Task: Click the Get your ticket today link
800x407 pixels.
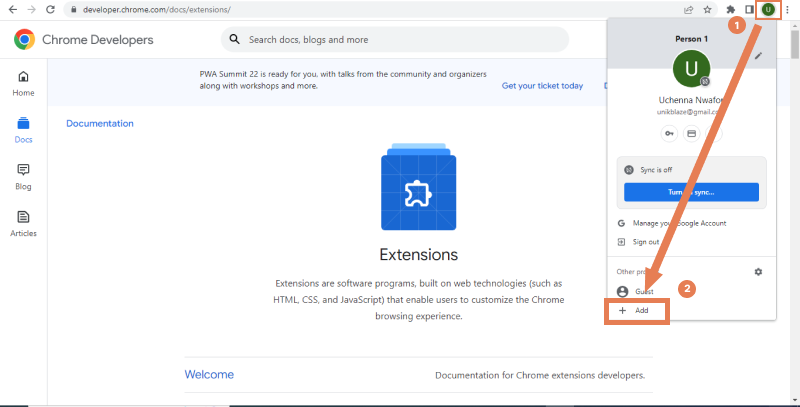Action: 542,86
